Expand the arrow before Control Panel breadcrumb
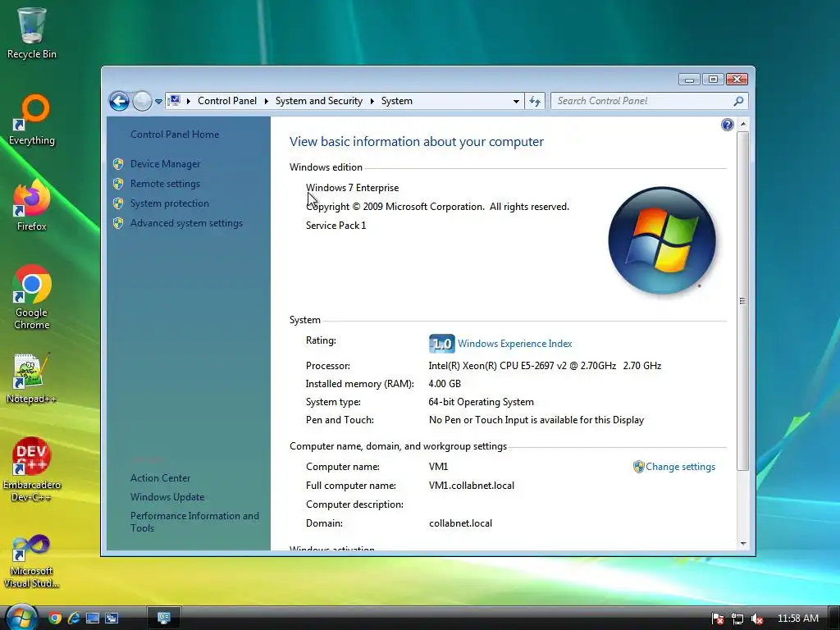The height and width of the screenshot is (630, 840). [189, 101]
